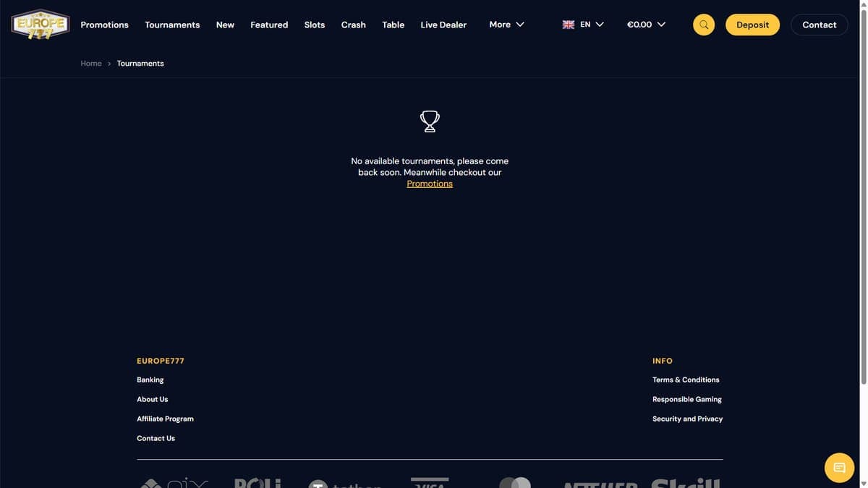
Task: Follow the yellow Promotions link
Action: coord(430,184)
